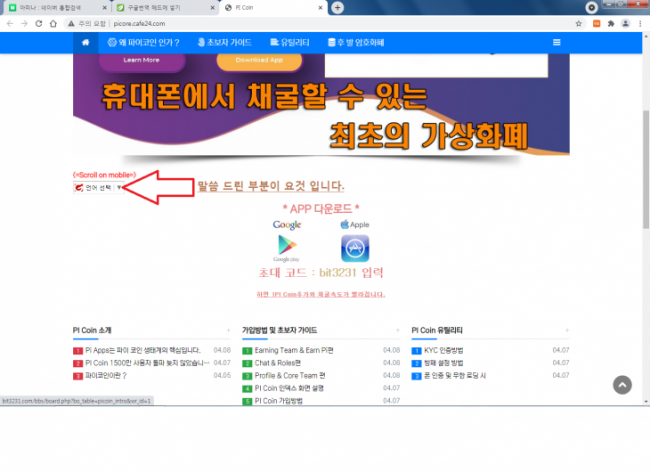
Task: Switch to the Google translate header tab
Action: click(165, 7)
